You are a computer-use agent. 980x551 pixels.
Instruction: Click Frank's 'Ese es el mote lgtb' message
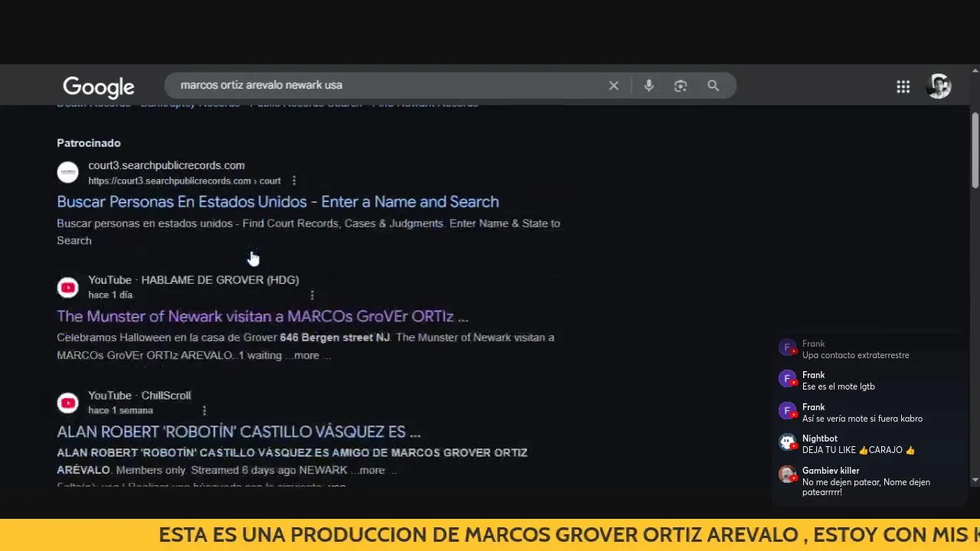click(838, 386)
